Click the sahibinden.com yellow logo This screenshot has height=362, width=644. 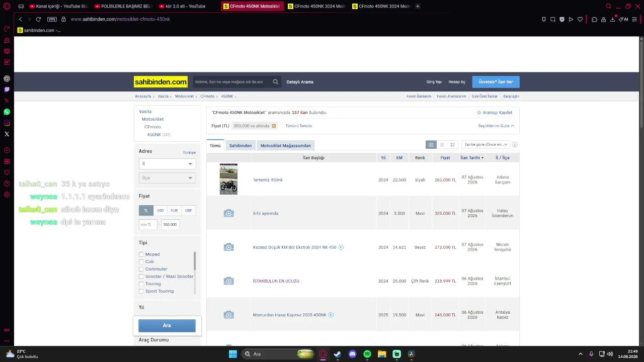160,82
